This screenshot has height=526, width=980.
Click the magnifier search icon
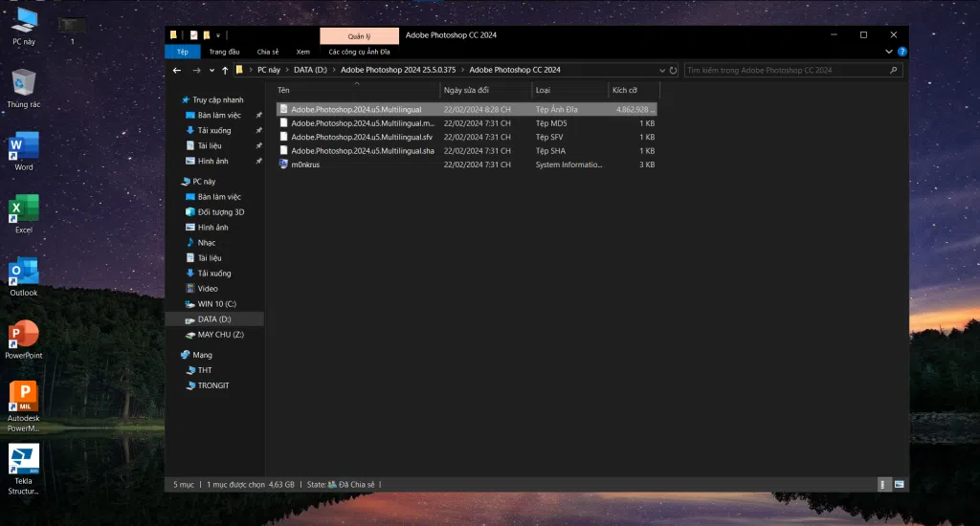click(x=894, y=71)
